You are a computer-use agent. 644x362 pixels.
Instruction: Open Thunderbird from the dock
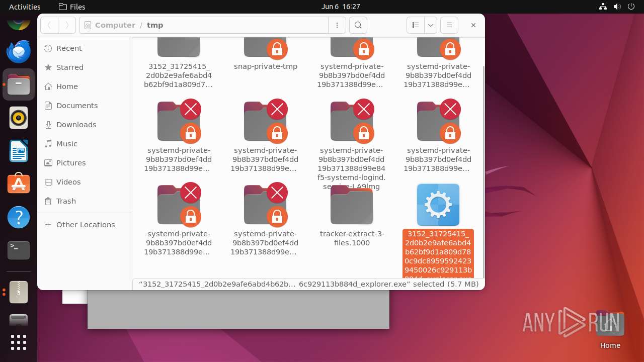19,51
